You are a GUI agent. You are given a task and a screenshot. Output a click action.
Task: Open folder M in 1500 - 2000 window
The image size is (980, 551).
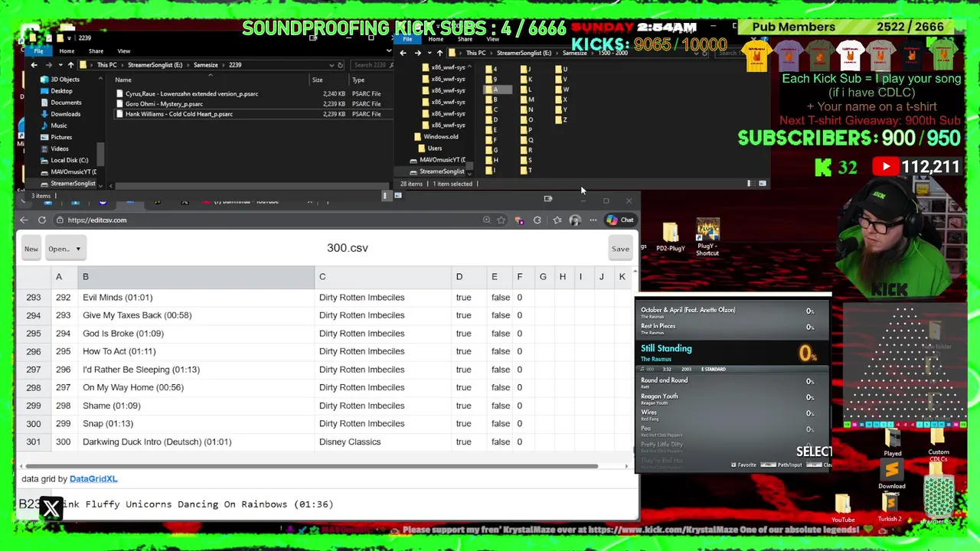click(x=529, y=99)
